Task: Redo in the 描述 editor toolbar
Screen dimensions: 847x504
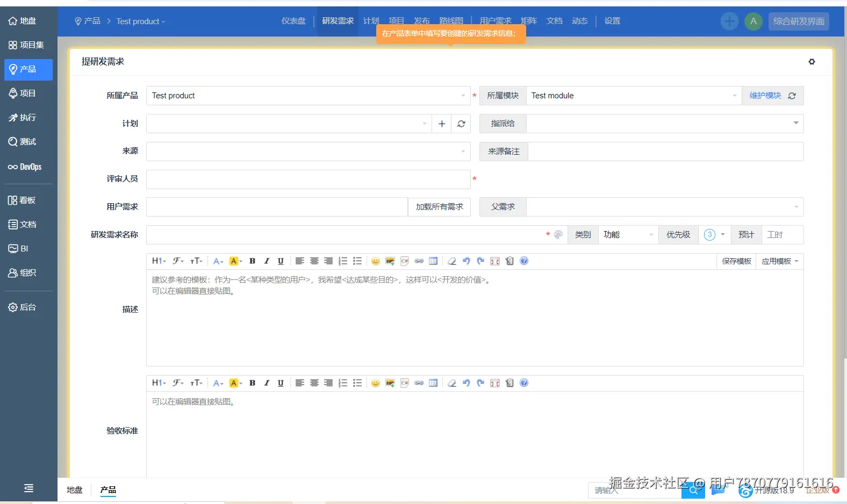Action: pos(480,261)
